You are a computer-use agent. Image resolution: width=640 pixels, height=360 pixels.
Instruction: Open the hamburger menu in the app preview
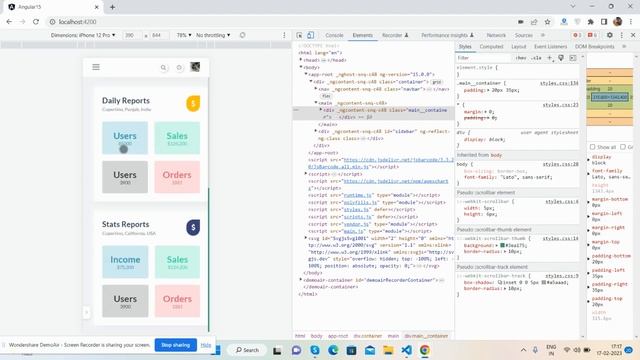pos(96,67)
